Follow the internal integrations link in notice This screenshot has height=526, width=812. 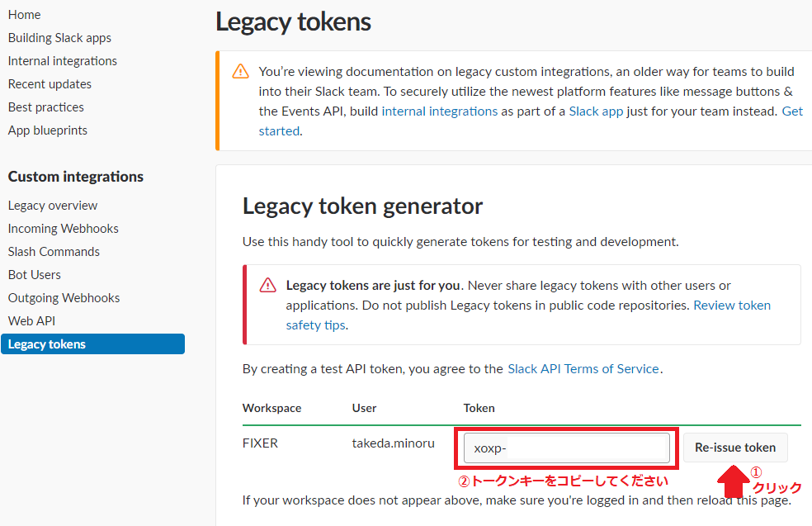point(440,111)
